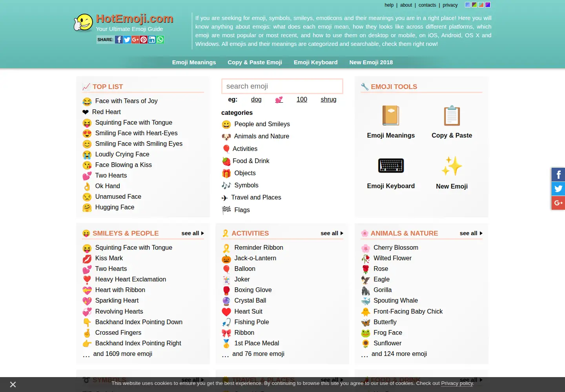The image size is (565, 392).
Task: Open the help link in the header
Action: tap(389, 5)
